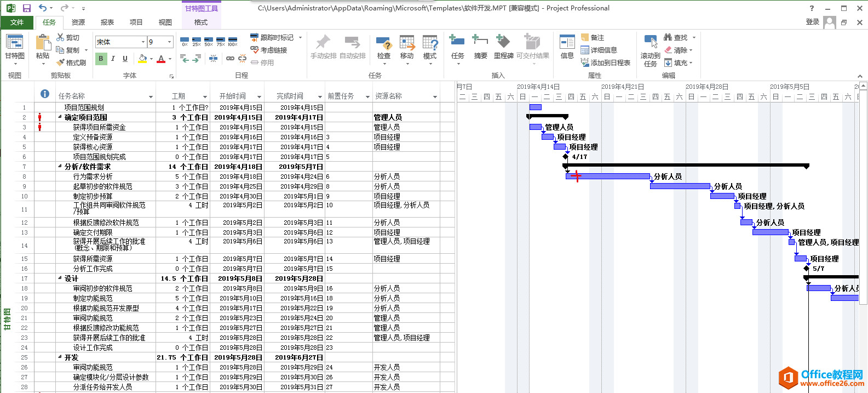
Task: Switch to the 资源 ribbon tab
Action: pos(78,22)
